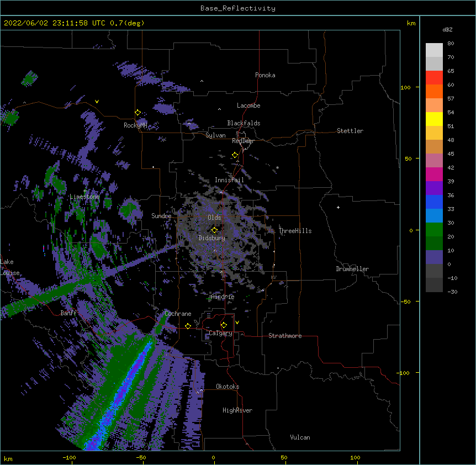
Task: Select the bright yellow 51-54 dBZ swatch
Action: pyautogui.click(x=434, y=119)
